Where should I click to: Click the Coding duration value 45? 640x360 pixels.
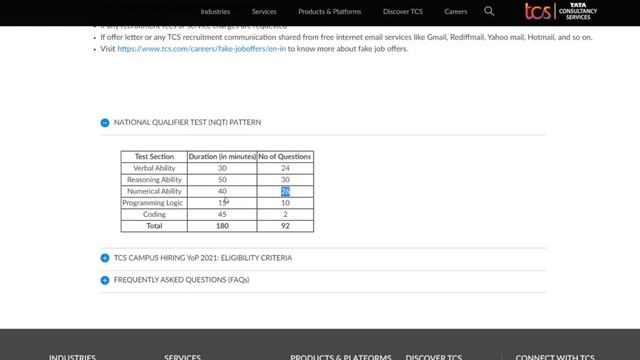(x=222, y=214)
